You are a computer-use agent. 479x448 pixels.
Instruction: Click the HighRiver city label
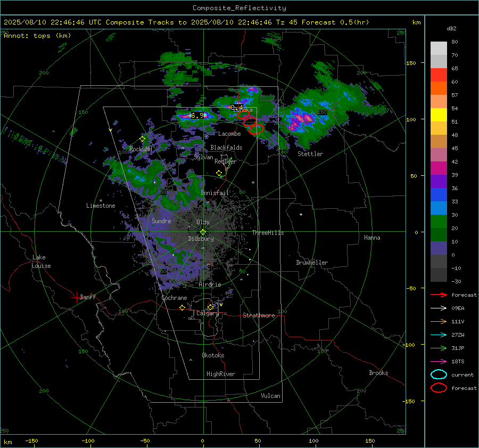click(221, 374)
